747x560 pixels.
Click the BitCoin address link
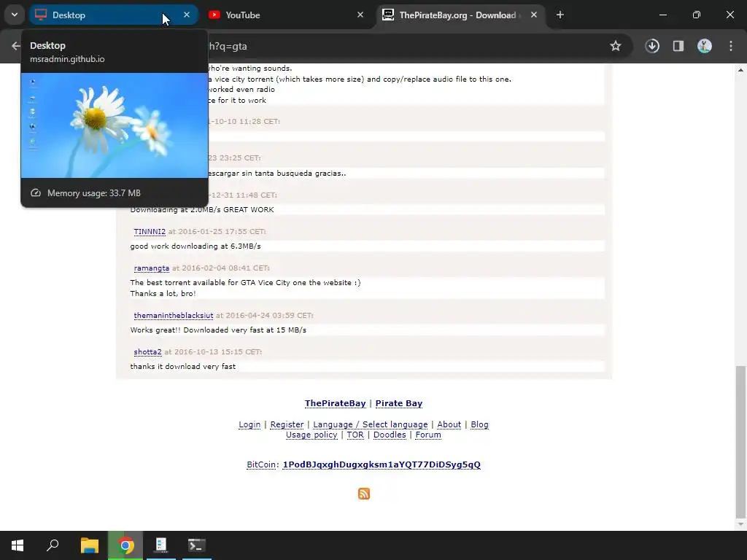point(382,464)
